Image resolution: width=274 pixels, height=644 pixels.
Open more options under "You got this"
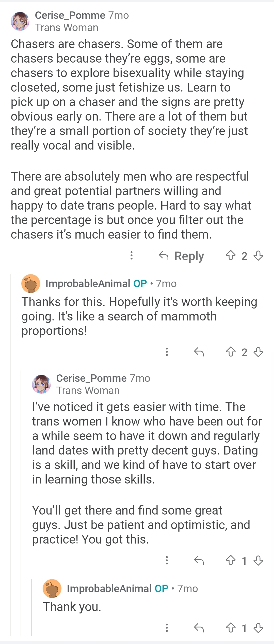coord(167,560)
